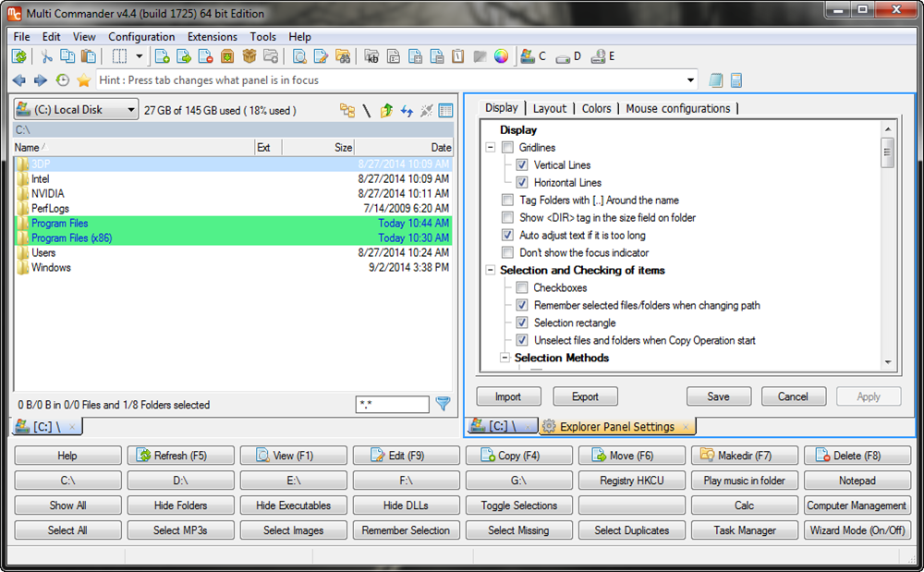This screenshot has height=572, width=924.
Task: Click the blue Forward arrow
Action: tap(41, 80)
